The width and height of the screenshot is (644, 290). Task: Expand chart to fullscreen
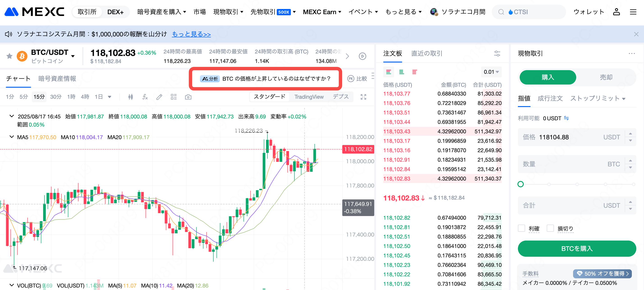[363, 97]
